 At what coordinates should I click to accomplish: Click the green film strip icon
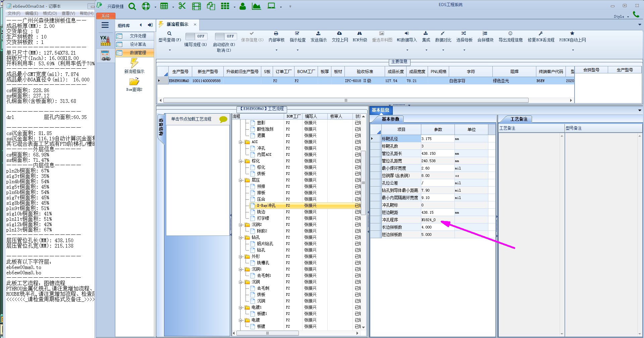pyautogui.click(x=197, y=6)
